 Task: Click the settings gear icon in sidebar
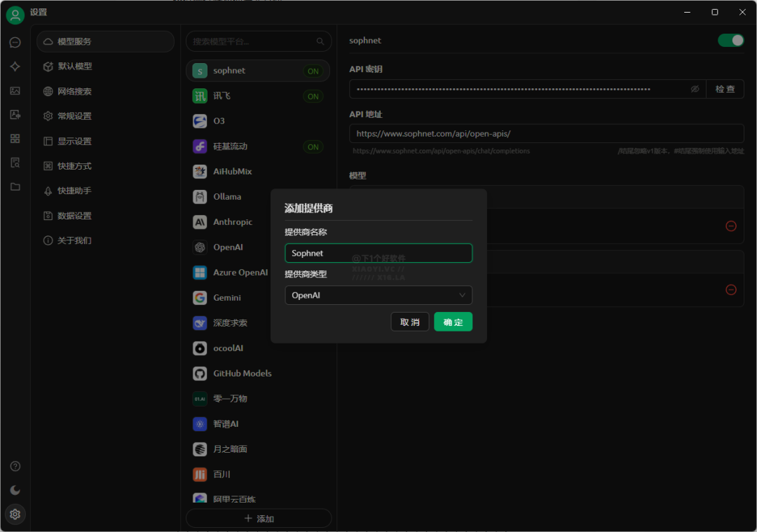[x=15, y=514]
